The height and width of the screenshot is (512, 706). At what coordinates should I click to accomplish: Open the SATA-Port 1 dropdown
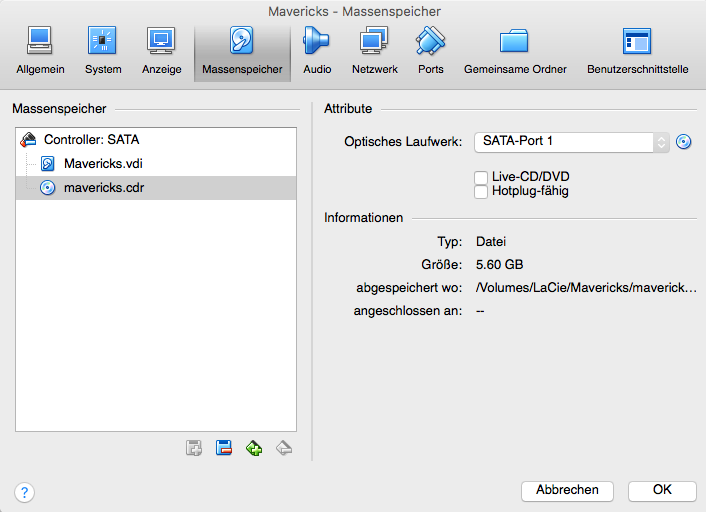[571, 142]
